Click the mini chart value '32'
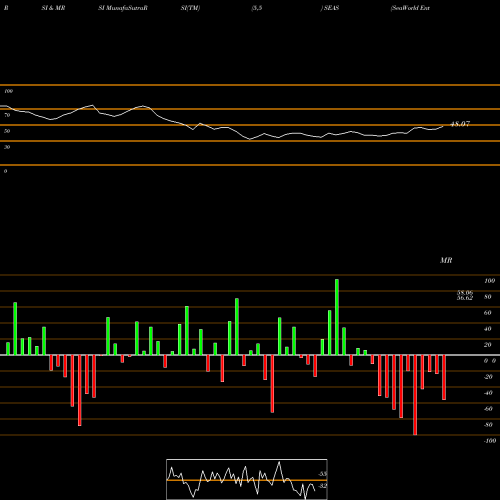The width and height of the screenshot is (500, 500). 323,486
